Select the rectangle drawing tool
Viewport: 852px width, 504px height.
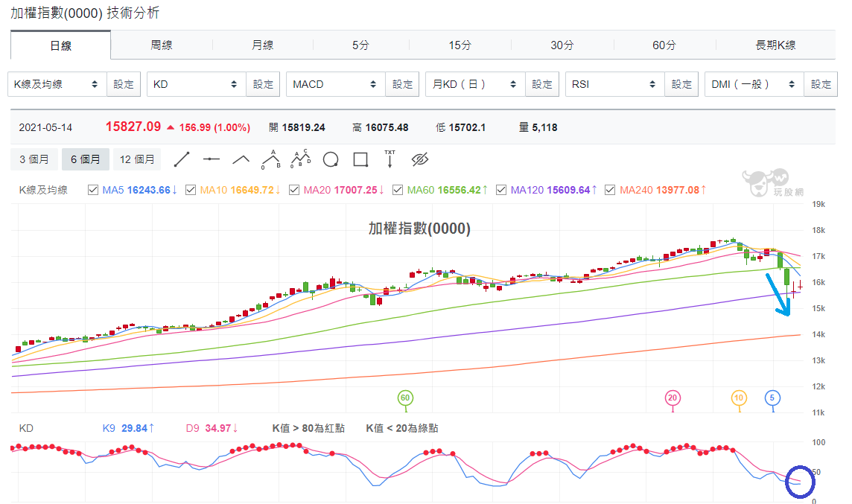click(360, 159)
